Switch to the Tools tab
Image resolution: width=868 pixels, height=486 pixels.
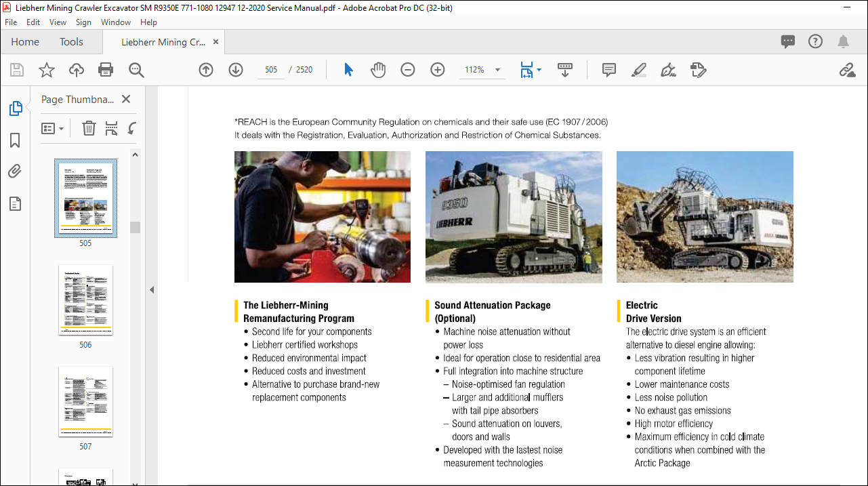(71, 42)
